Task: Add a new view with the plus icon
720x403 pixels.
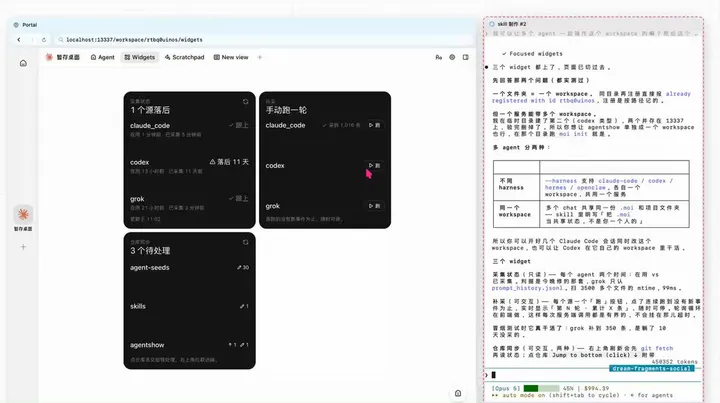Action: coord(259,57)
